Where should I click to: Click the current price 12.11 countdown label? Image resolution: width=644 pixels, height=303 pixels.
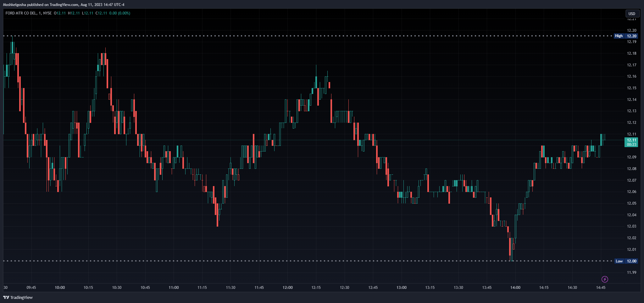pos(631,142)
